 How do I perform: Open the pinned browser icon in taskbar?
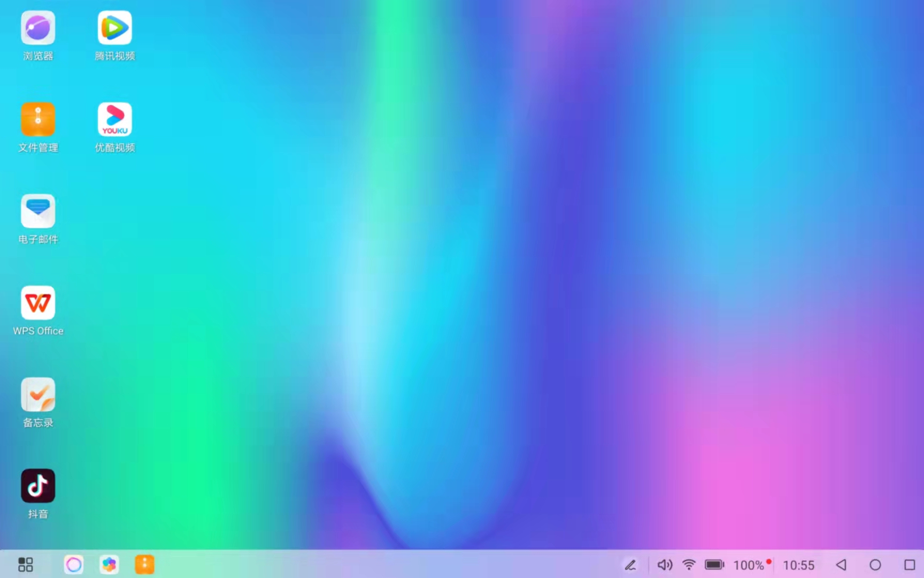tap(74, 565)
